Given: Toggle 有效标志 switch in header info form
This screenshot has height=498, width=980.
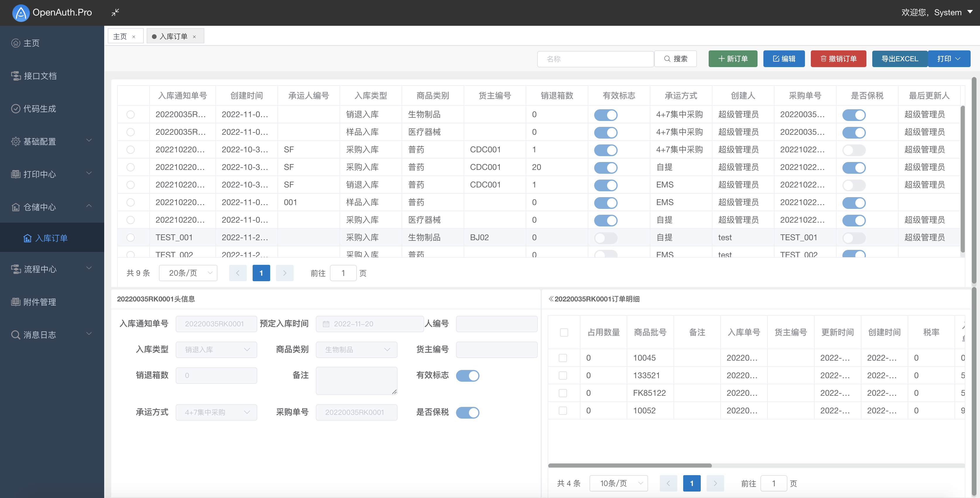Looking at the screenshot, I should pos(467,376).
